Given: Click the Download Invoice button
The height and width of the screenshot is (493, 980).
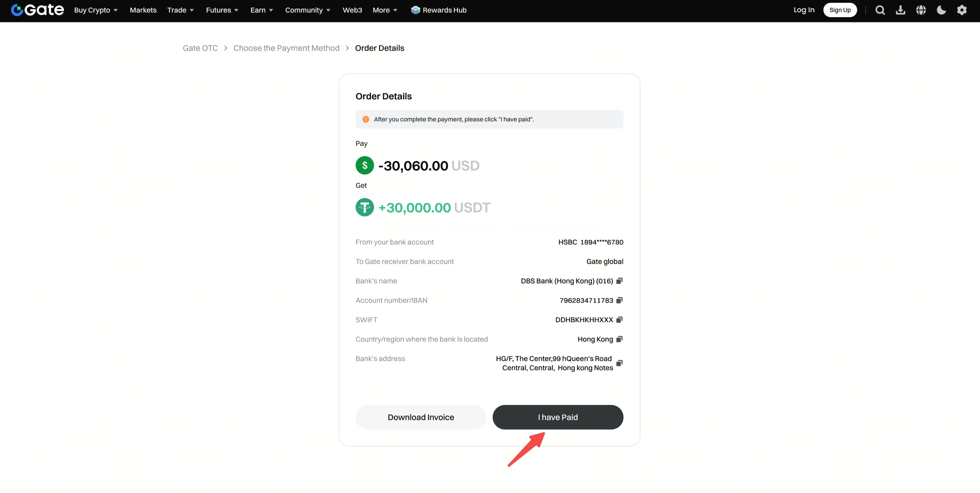Looking at the screenshot, I should (421, 417).
